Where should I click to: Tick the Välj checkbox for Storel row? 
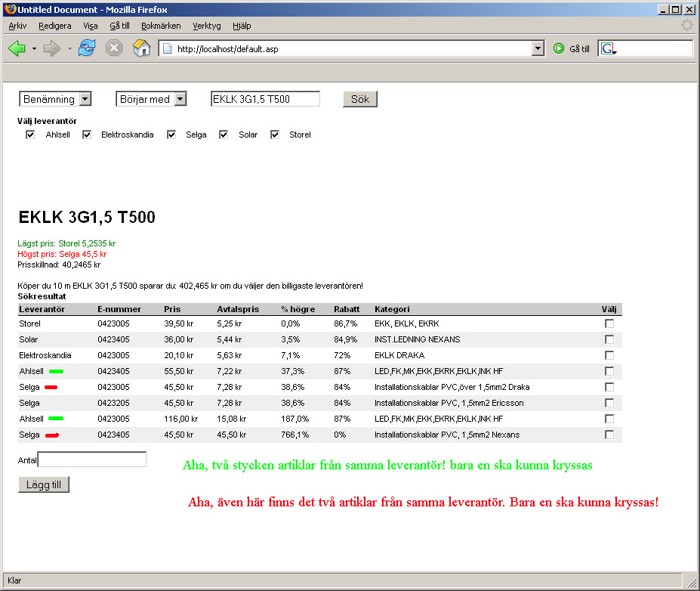pyautogui.click(x=609, y=323)
